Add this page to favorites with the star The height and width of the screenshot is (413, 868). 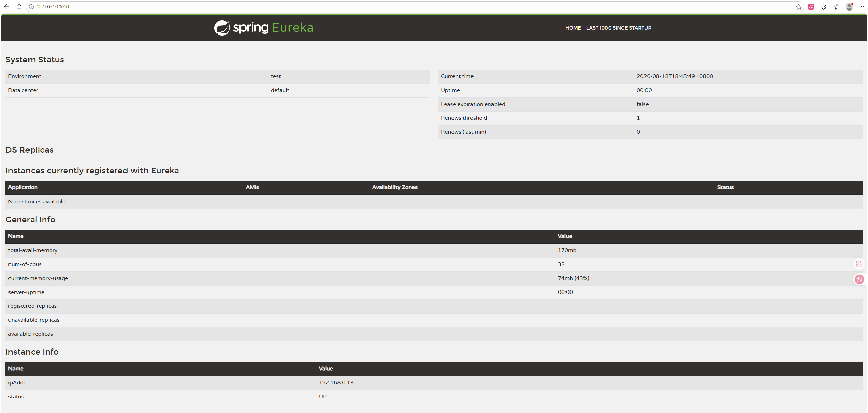(799, 7)
